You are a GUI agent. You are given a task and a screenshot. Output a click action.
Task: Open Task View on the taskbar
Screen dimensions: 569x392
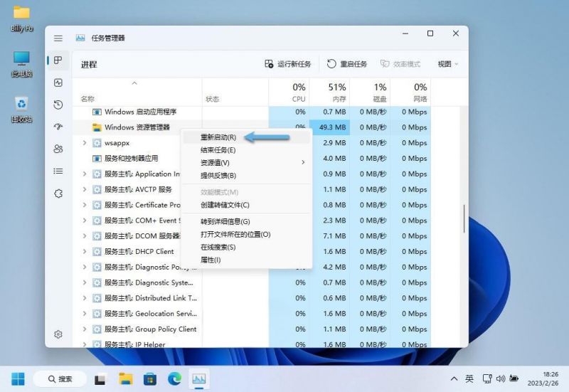click(x=100, y=379)
